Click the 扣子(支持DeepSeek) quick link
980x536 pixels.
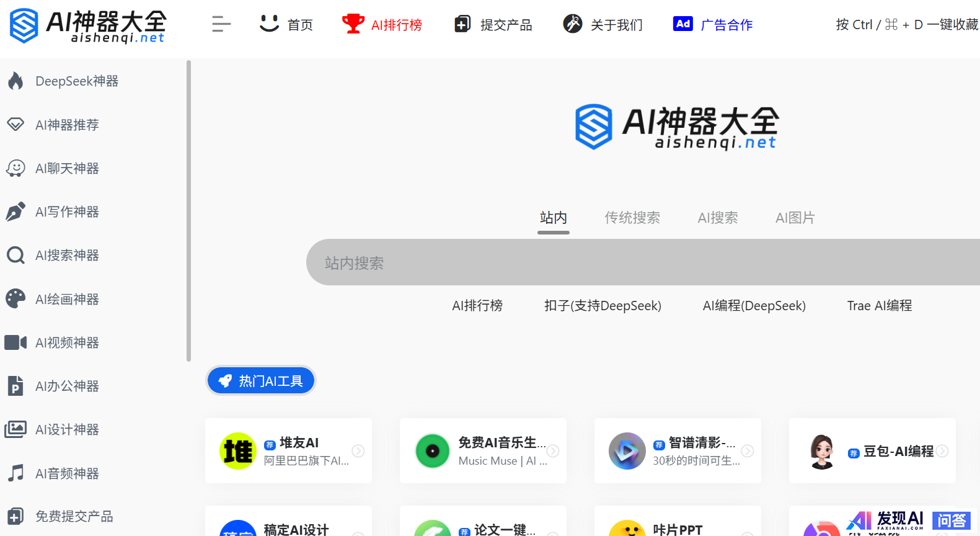(x=603, y=305)
